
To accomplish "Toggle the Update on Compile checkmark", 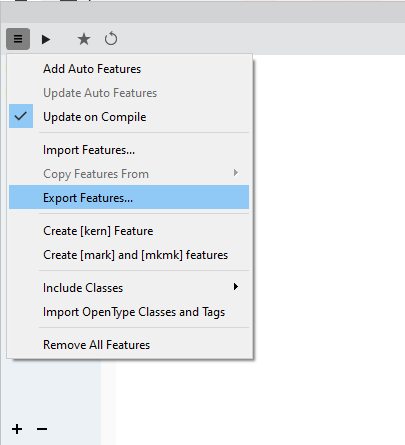I will [21, 116].
